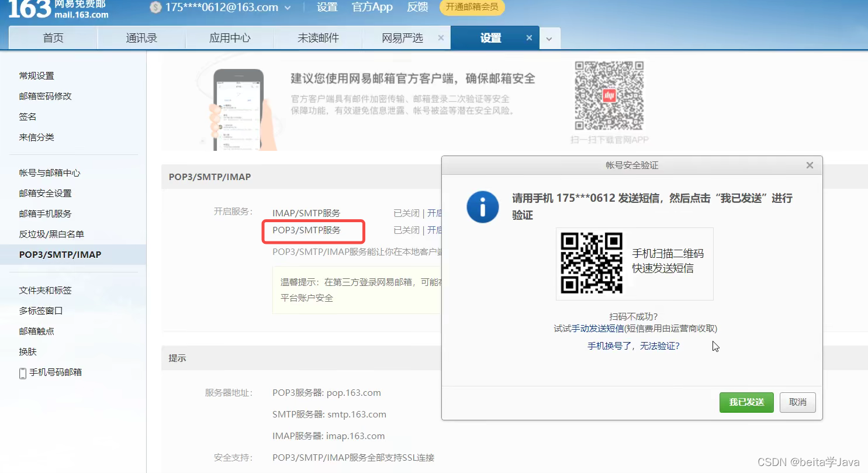Open 邮箱安全设置 in the sidebar
The height and width of the screenshot is (473, 868).
(45, 193)
